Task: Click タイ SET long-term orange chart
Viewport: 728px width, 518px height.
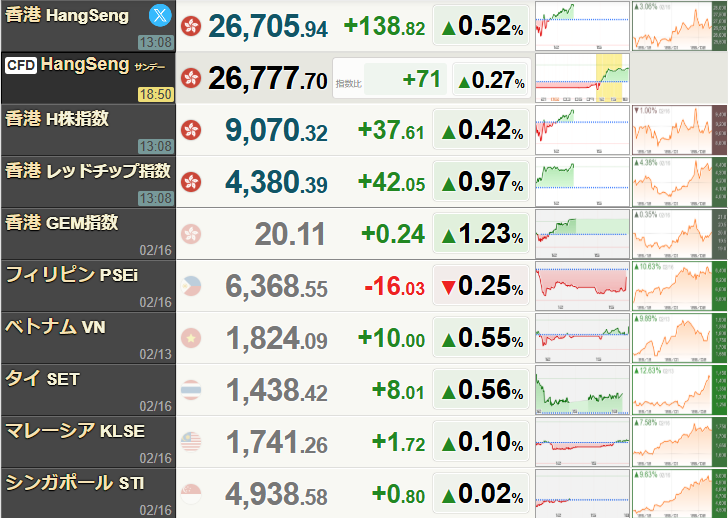Action: click(x=679, y=390)
